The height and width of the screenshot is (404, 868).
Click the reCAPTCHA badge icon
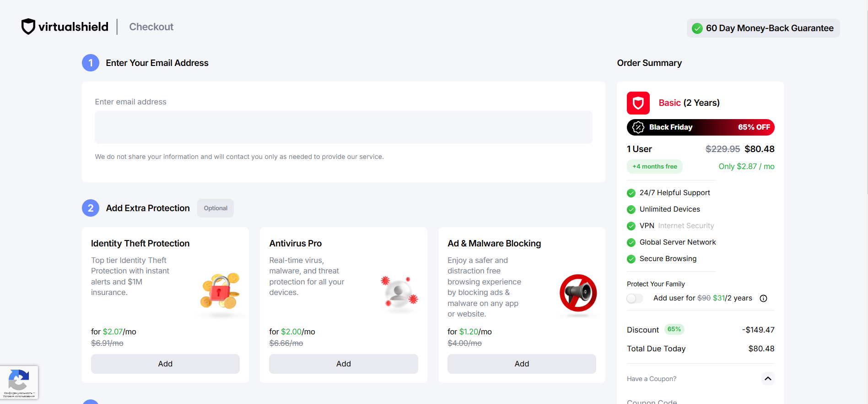coord(19,380)
